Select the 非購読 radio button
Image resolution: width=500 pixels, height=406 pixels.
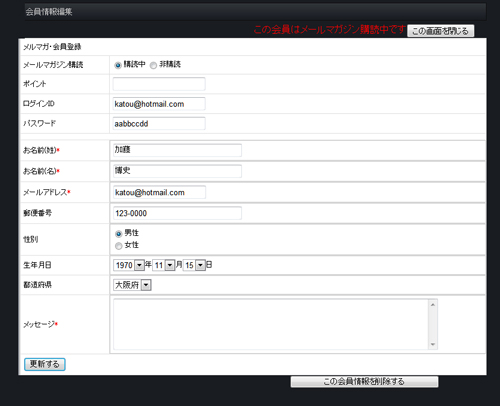click(153, 65)
